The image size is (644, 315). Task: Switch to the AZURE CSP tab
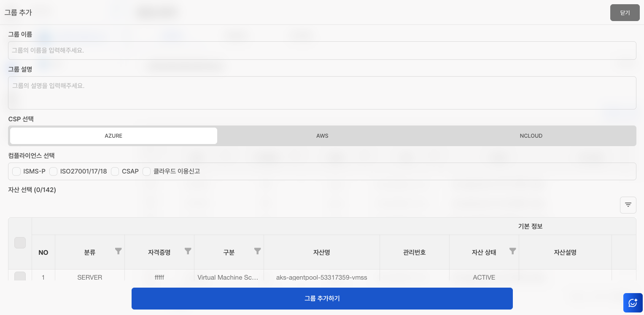pyautogui.click(x=113, y=136)
